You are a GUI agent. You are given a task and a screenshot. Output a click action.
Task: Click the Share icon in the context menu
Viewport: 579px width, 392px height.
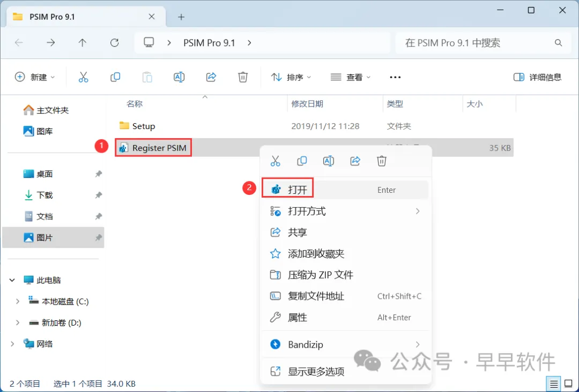[355, 161]
